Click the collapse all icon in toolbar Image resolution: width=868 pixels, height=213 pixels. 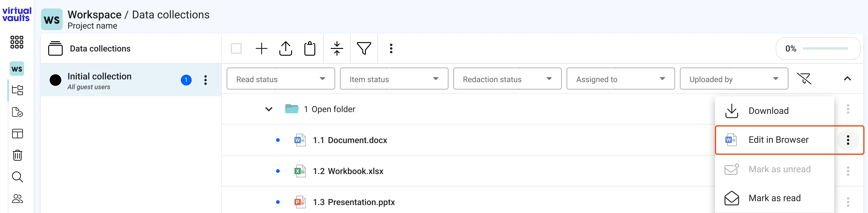(x=337, y=48)
